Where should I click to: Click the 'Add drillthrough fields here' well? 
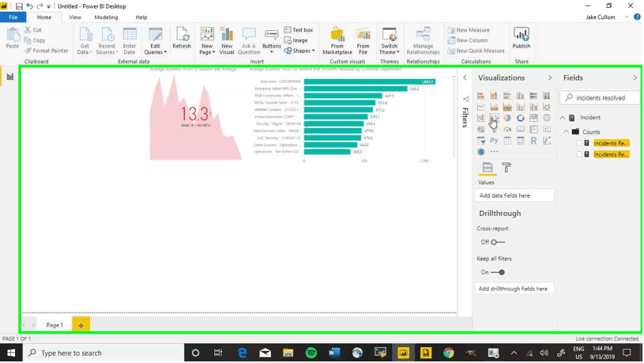click(514, 289)
